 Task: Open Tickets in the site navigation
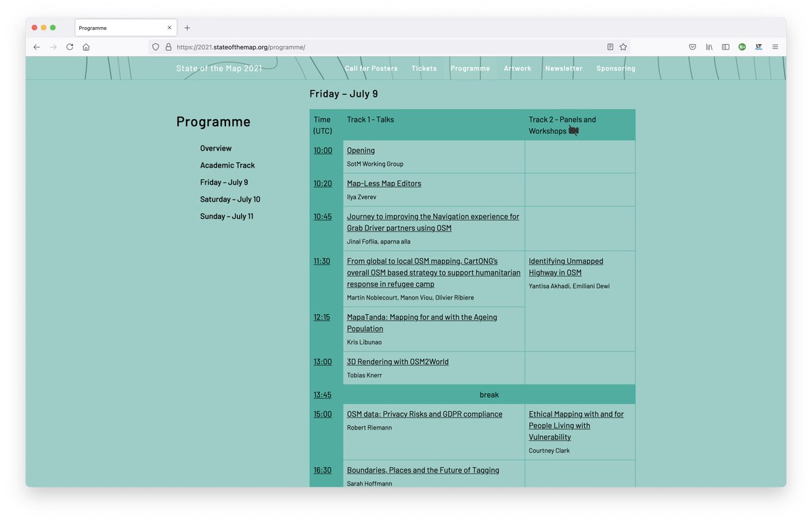(x=424, y=68)
